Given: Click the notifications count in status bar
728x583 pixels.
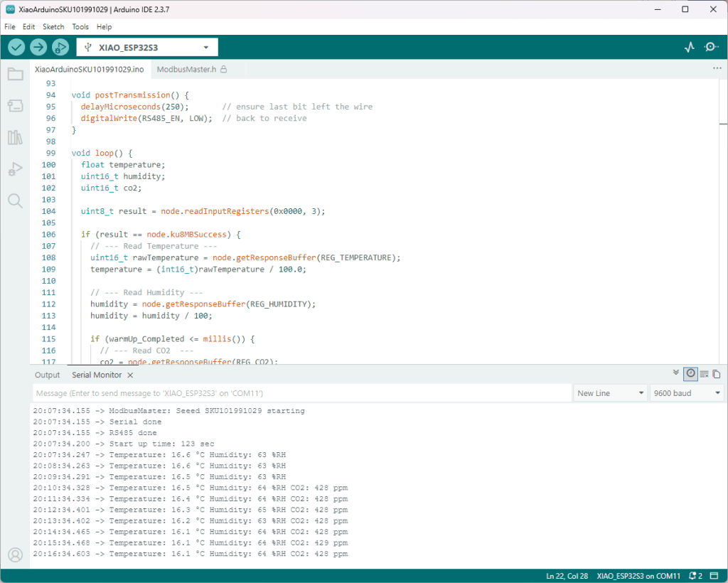Looking at the screenshot, I should click(695, 575).
